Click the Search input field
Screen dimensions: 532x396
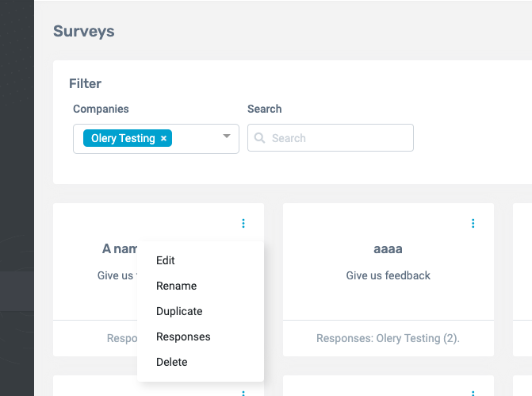pos(331,138)
